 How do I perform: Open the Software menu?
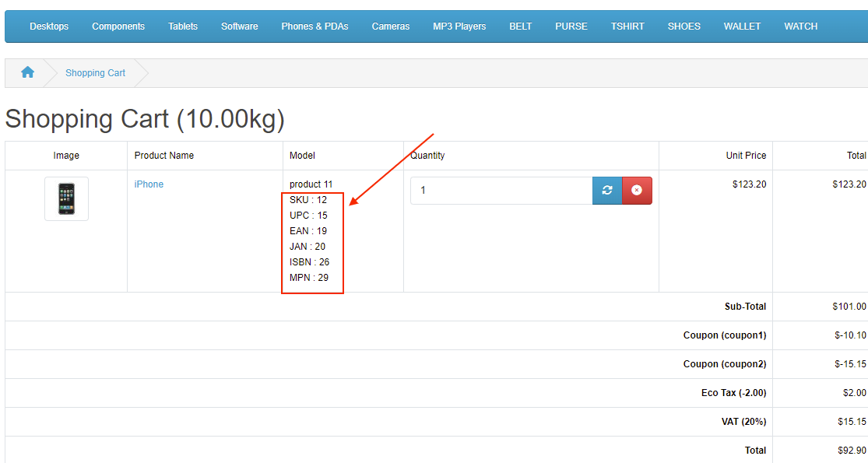tap(240, 26)
